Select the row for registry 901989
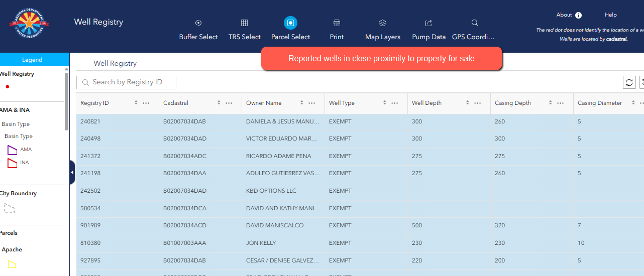Image resolution: width=644 pixels, height=276 pixels. [x=360, y=225]
